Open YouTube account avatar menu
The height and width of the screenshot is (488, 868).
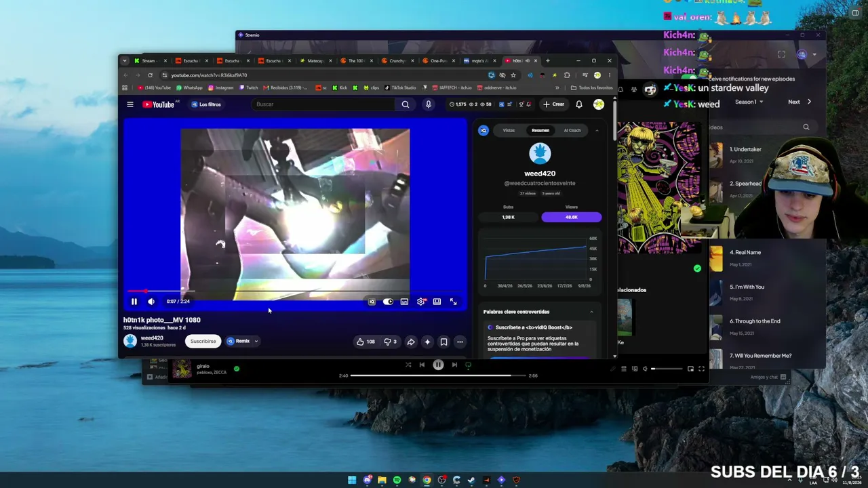(599, 104)
